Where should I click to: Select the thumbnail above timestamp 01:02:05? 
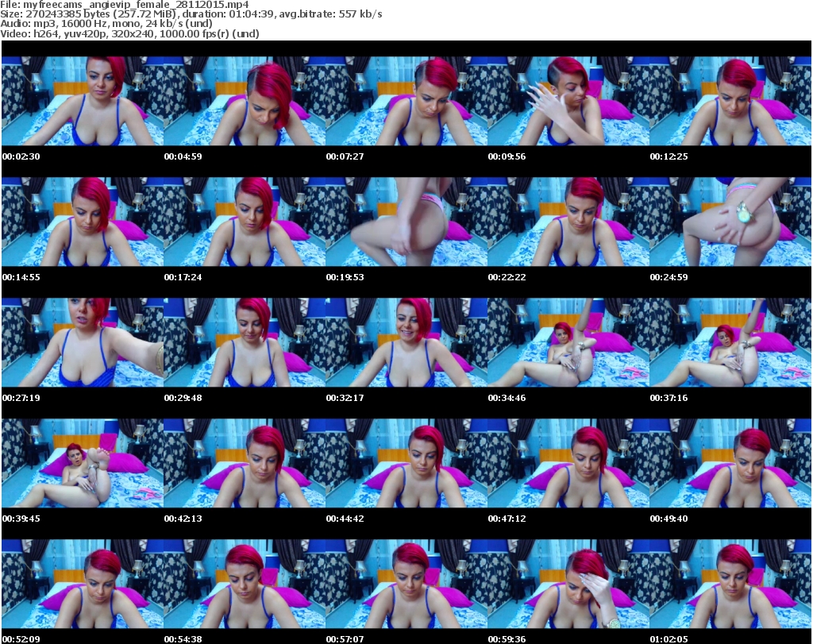(730, 584)
